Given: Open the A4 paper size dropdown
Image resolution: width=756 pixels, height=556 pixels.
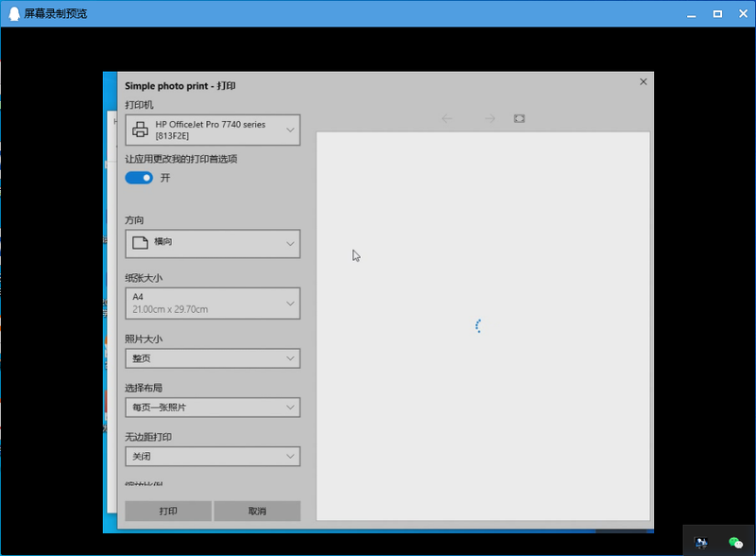Looking at the screenshot, I should click(x=213, y=304).
